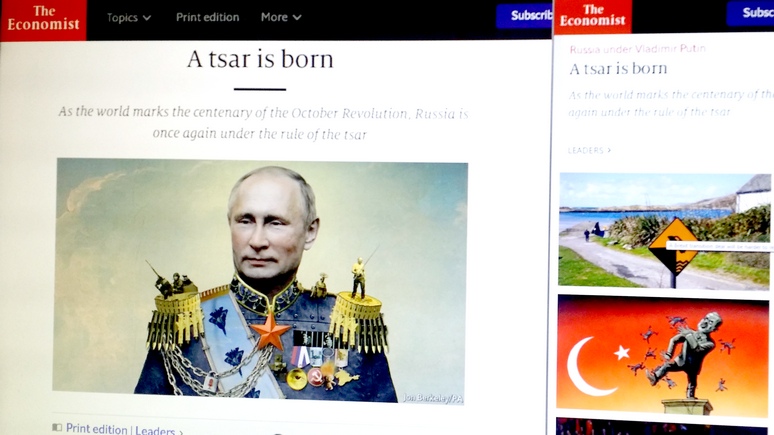Open the coastal road sign photo article
Viewport: 774px width, 435px height.
point(664,231)
